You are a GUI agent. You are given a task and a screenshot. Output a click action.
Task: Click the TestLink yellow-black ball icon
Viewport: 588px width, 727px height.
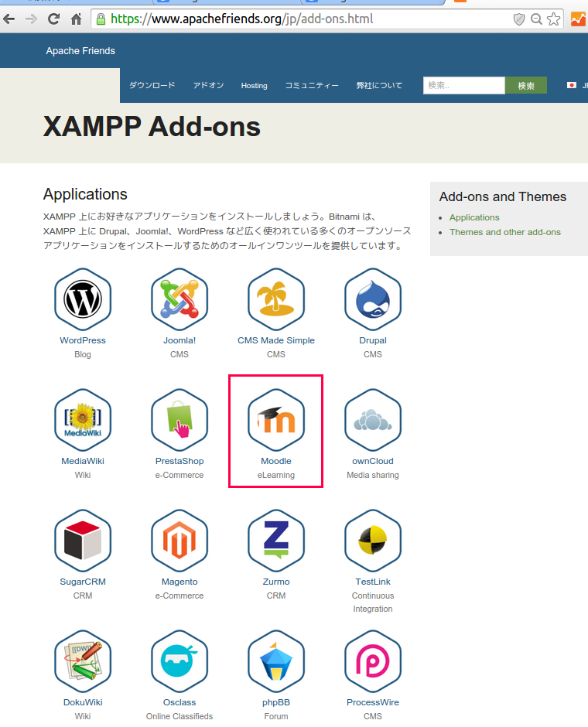373,541
